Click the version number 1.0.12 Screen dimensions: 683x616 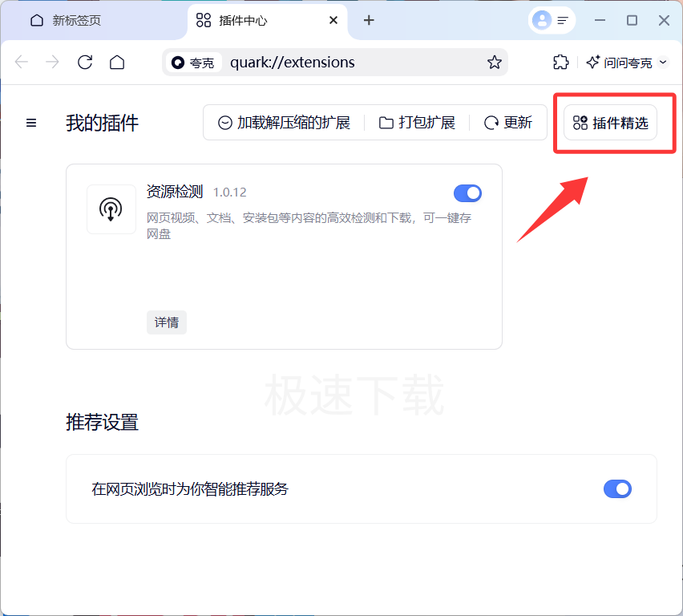(229, 192)
